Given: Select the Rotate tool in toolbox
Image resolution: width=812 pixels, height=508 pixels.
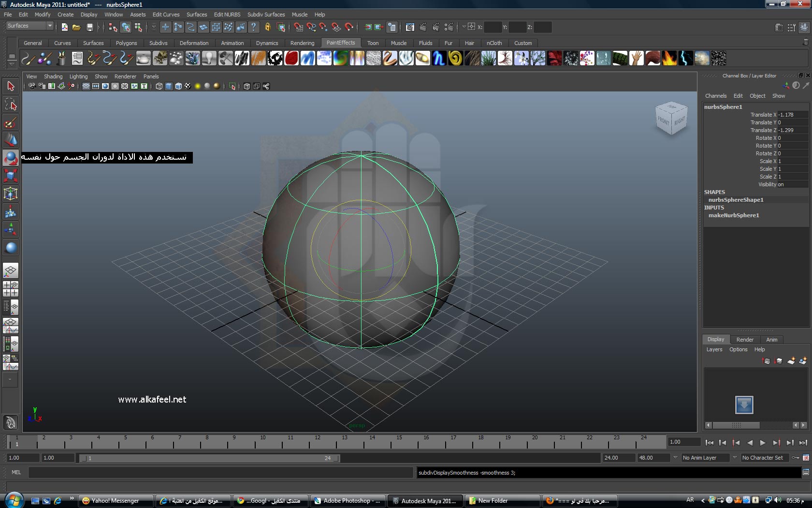Looking at the screenshot, I should coord(11,158).
